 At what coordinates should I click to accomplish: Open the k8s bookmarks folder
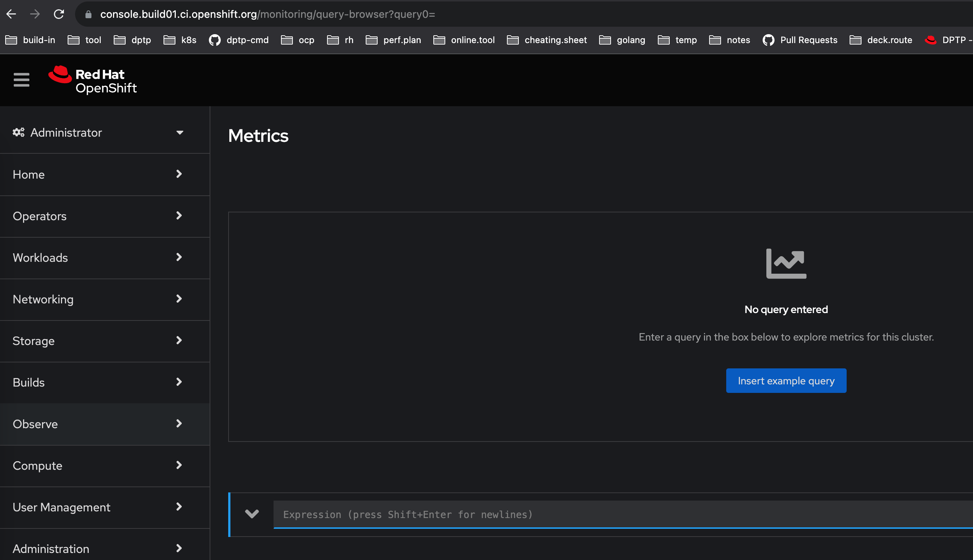pyautogui.click(x=180, y=40)
